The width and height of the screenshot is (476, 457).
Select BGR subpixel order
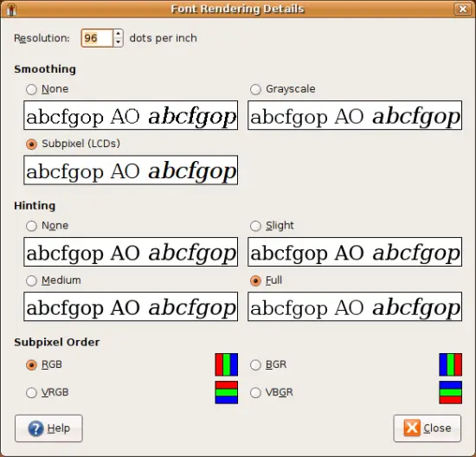255,364
